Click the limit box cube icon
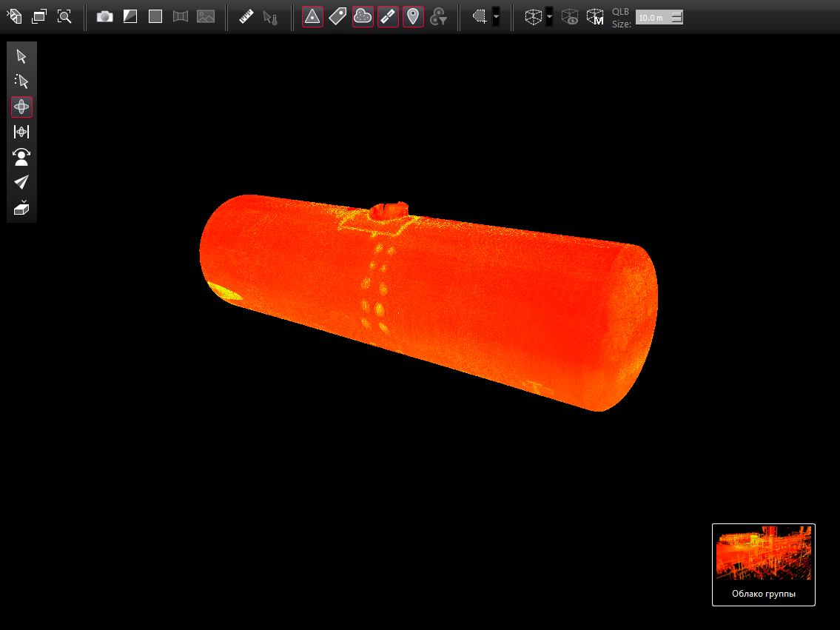This screenshot has width=840, height=630. point(533,16)
